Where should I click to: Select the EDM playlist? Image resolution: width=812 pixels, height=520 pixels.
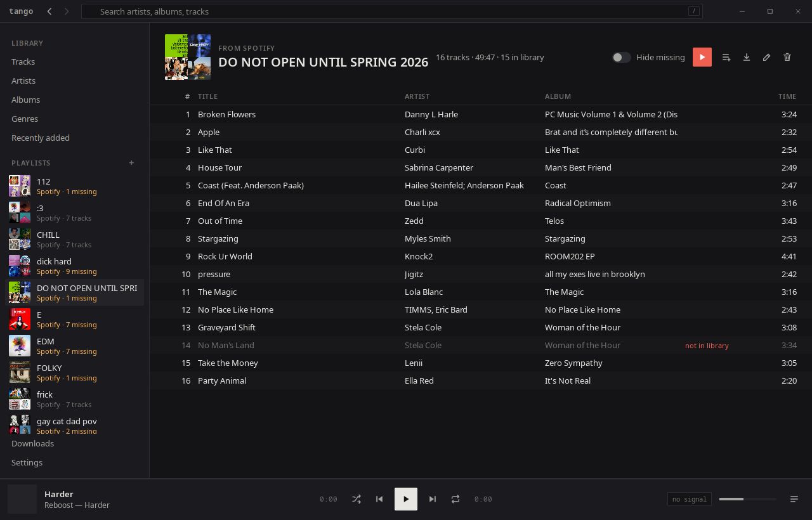(75, 346)
